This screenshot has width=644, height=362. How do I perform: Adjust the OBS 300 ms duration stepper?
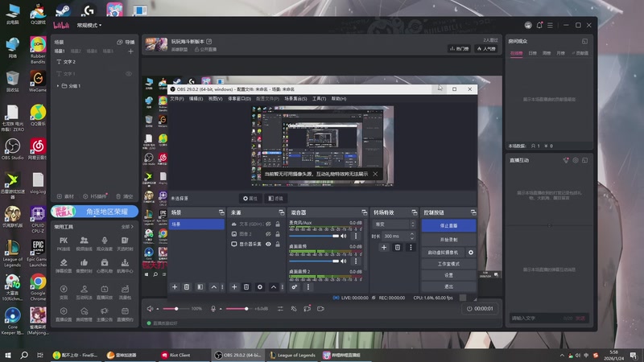coord(412,236)
